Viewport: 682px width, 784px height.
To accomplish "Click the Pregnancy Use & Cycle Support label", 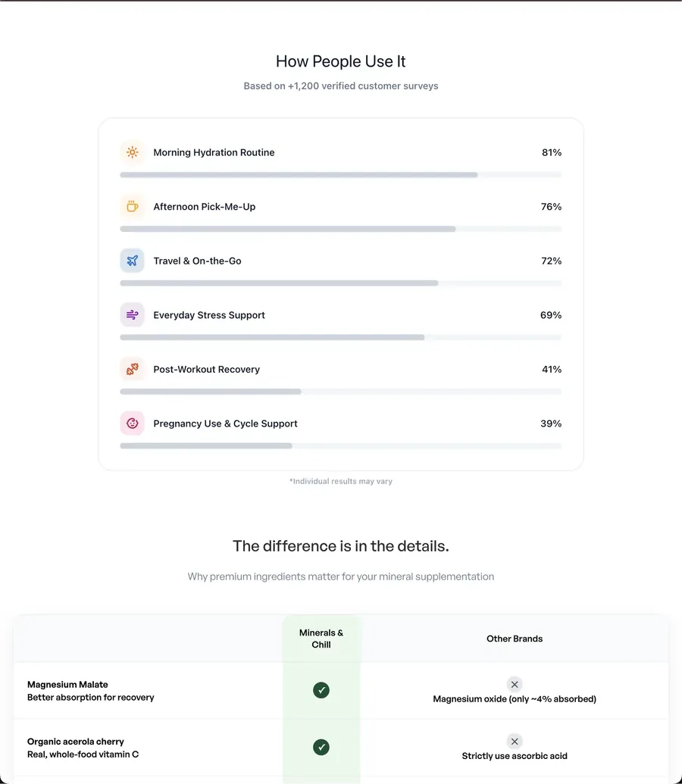I will 225,423.
